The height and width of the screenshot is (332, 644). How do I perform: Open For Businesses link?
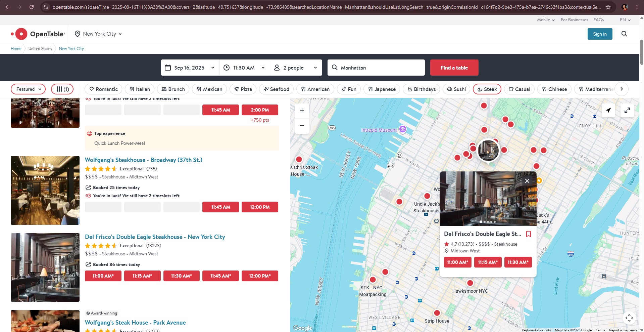(574, 20)
